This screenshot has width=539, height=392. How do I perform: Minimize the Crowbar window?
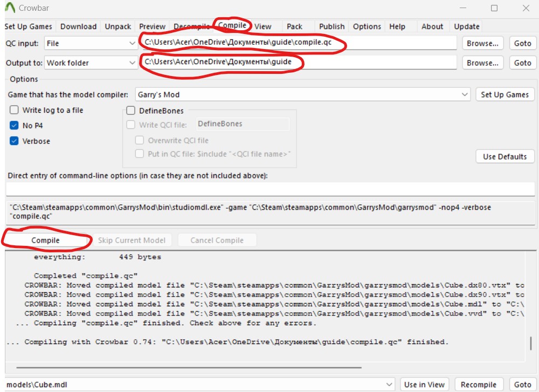click(463, 8)
